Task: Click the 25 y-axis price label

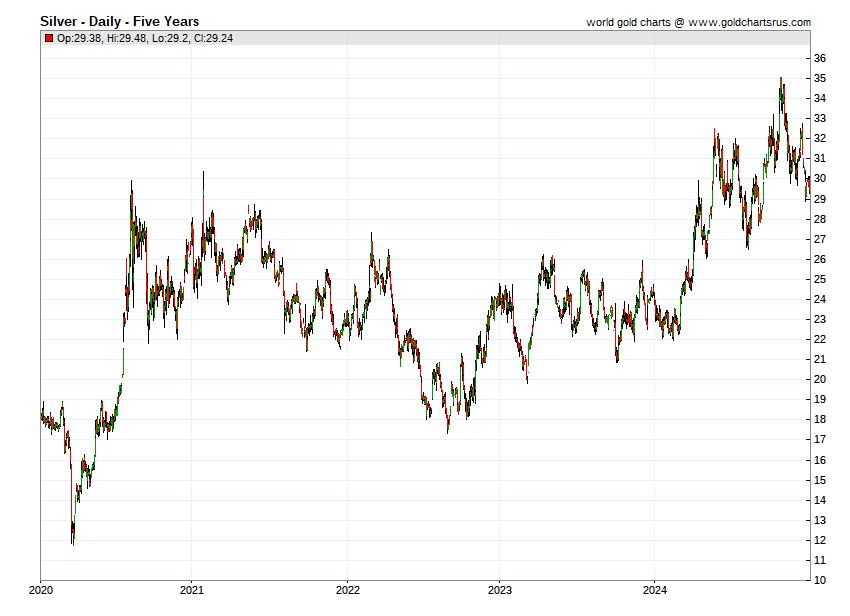Action: pos(820,279)
